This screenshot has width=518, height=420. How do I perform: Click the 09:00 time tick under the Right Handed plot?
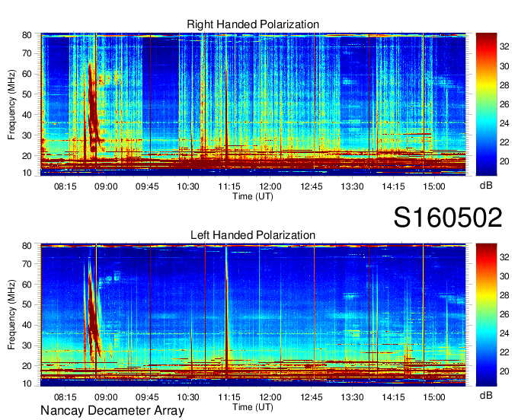coord(106,186)
